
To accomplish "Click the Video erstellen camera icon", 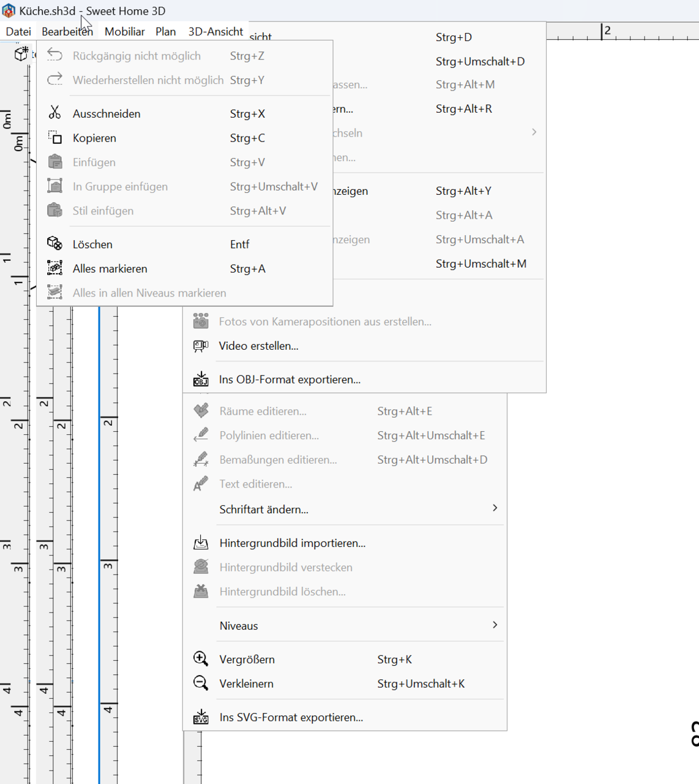I will pyautogui.click(x=201, y=345).
